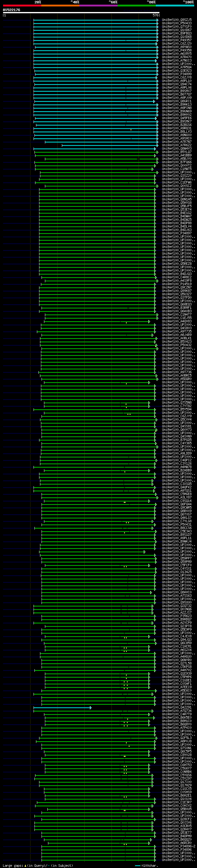Select UniRef100_P49358 hit name
Image resolution: width=197 pixels, height=868 pixels.
[177, 50]
